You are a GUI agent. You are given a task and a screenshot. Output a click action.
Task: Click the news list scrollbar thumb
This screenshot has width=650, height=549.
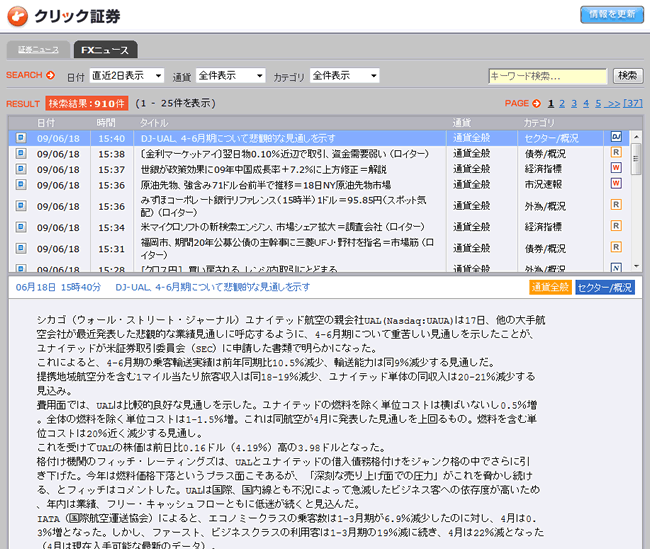pos(636,158)
